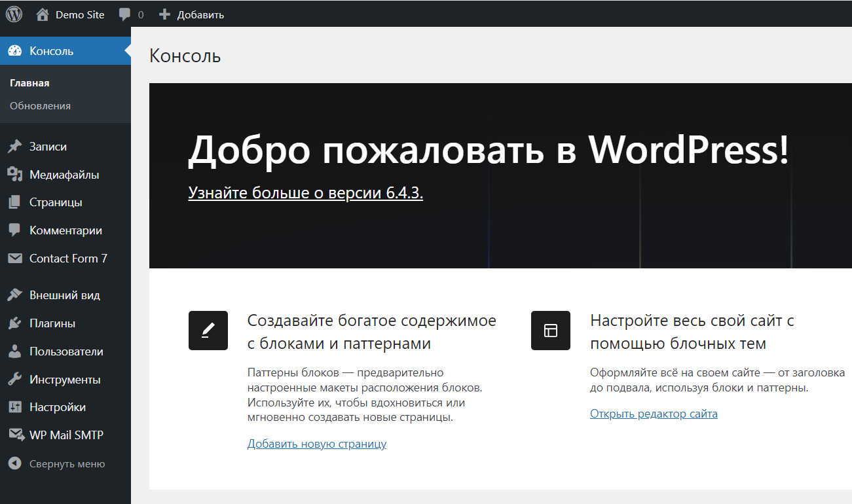Click the home icon beside Demo Site

point(43,14)
